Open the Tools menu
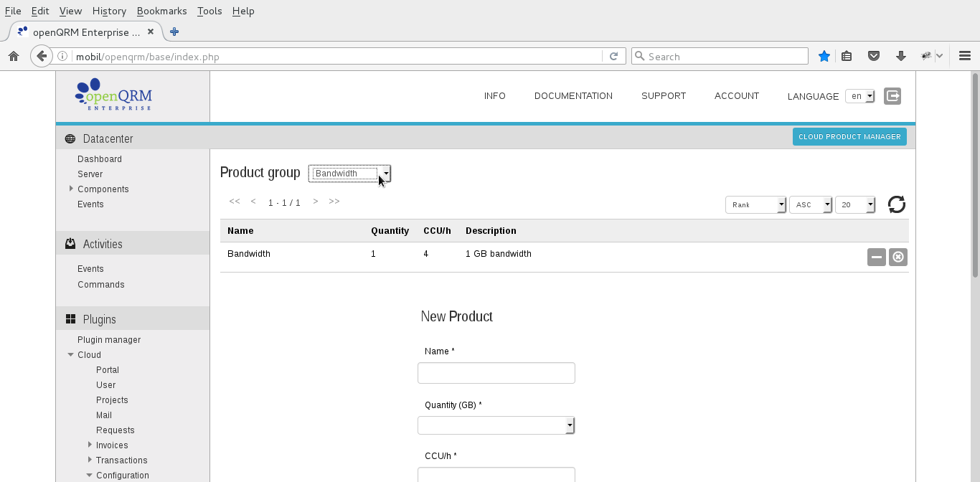Screen dimensions: 980x482 209,11
